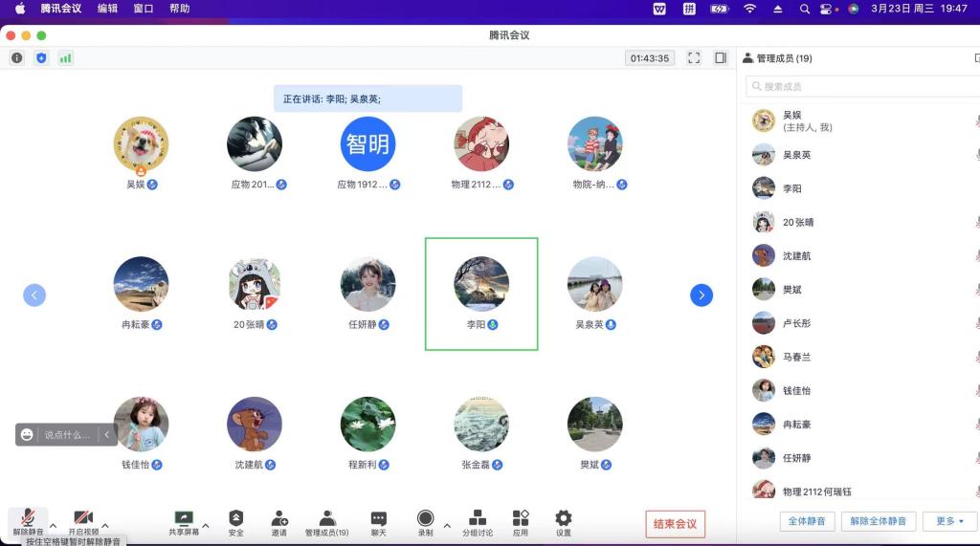Viewport: 980px width, 546px height.
Task: Open the 更多 dropdown in member panel
Action: [949, 521]
